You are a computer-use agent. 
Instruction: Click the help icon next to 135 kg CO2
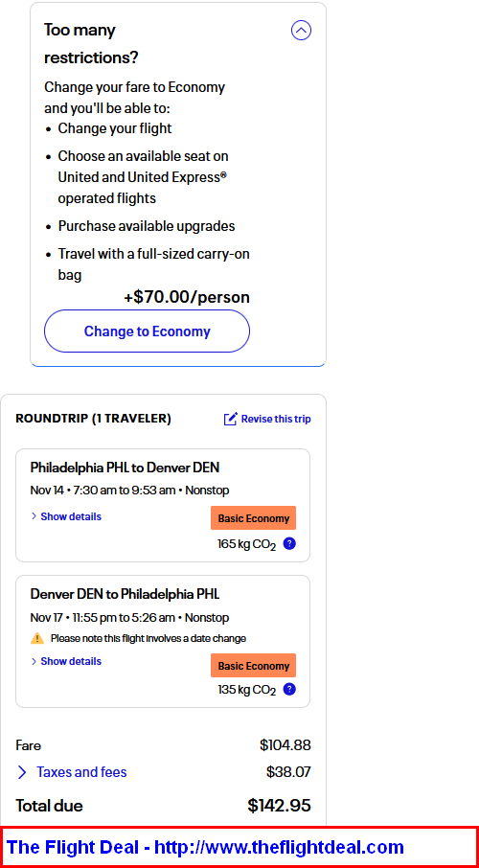click(x=289, y=689)
